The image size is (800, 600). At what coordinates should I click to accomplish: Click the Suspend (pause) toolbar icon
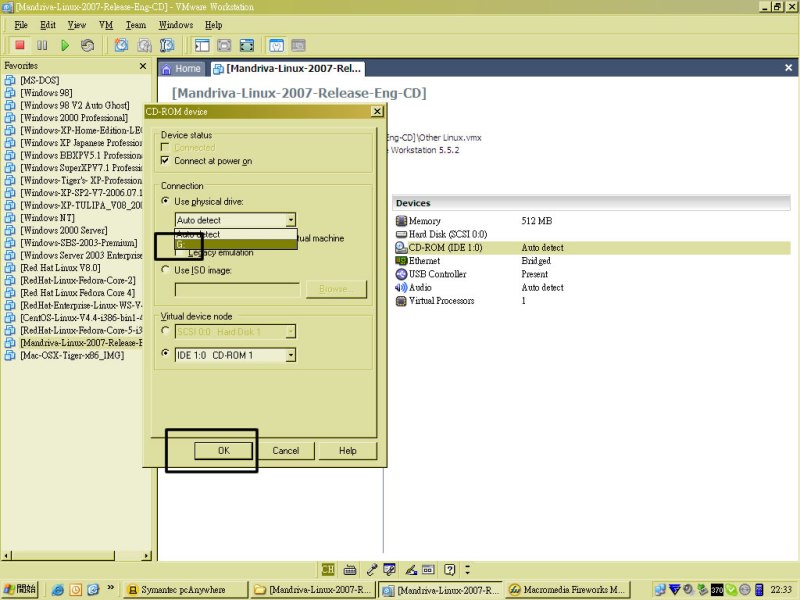coord(42,45)
